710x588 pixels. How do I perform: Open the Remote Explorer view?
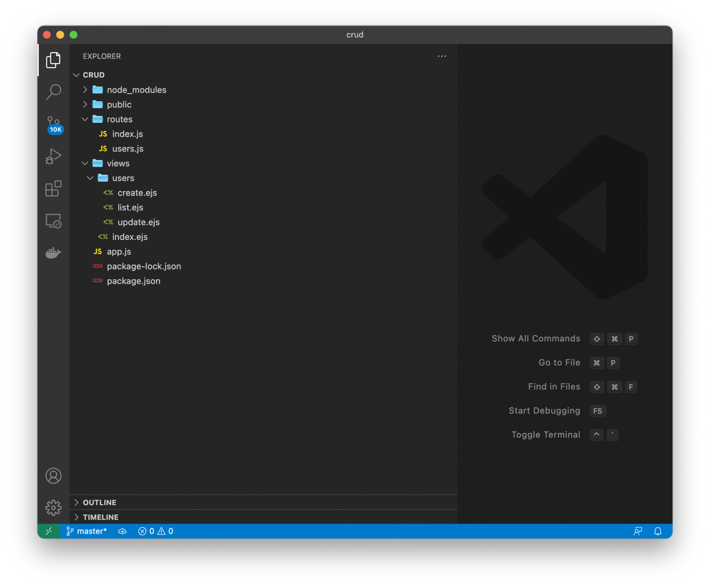pyautogui.click(x=54, y=221)
